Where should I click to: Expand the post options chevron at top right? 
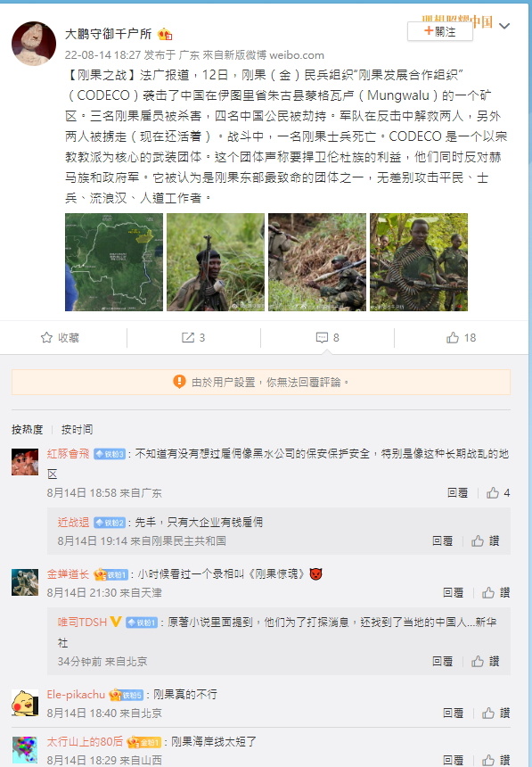(504, 26)
